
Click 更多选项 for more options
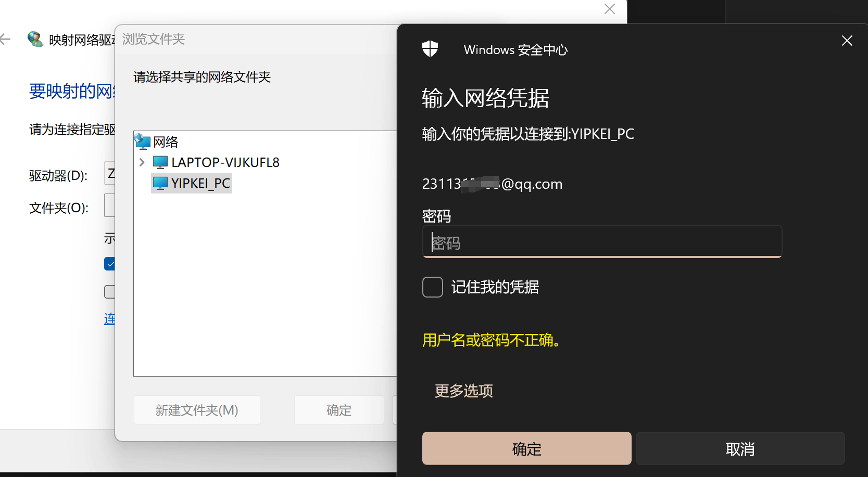(x=464, y=391)
